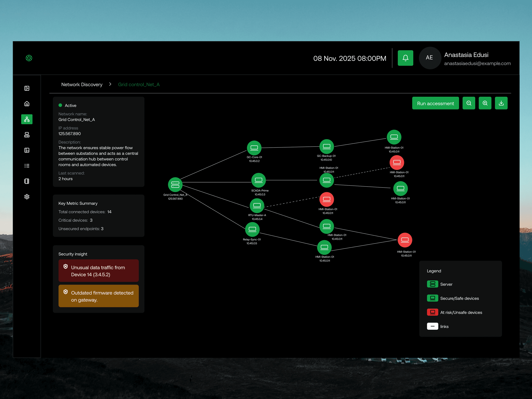Open the unusual data traffic alert
This screenshot has width=532, height=399.
pos(98,271)
